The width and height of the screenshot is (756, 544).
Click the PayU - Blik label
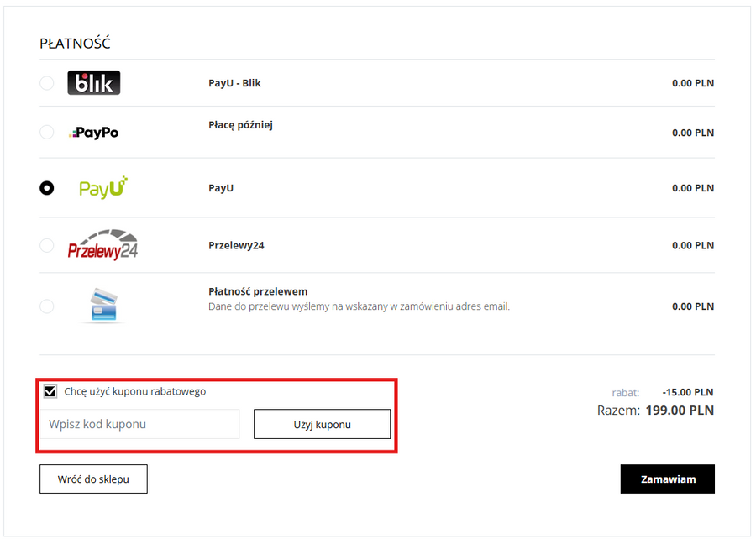click(x=234, y=83)
